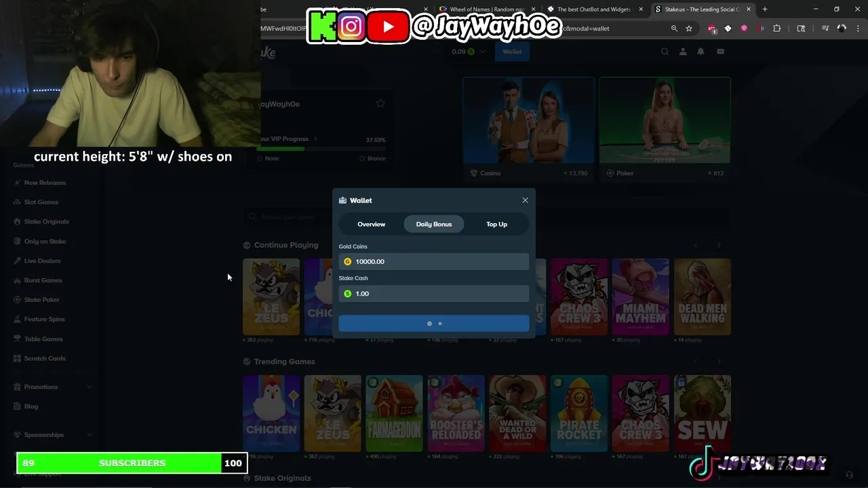Open Chaos Crew 3 in Continue Playing

[579, 297]
